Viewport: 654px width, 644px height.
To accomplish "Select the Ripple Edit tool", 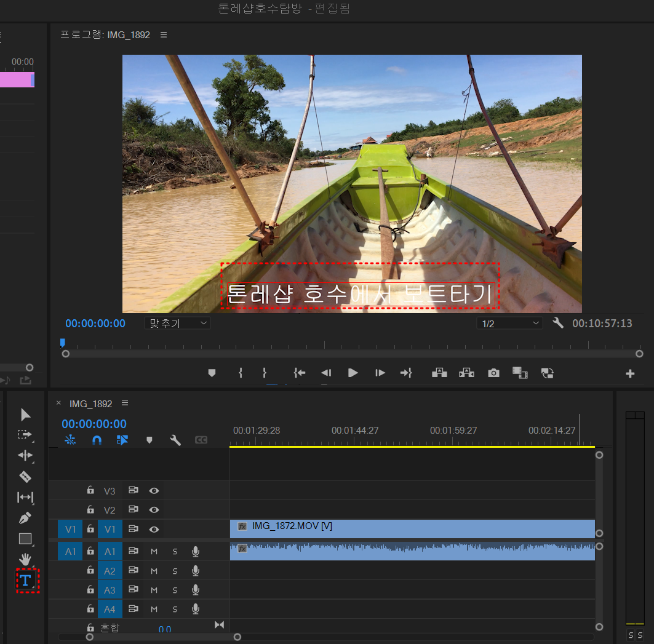I will click(25, 455).
